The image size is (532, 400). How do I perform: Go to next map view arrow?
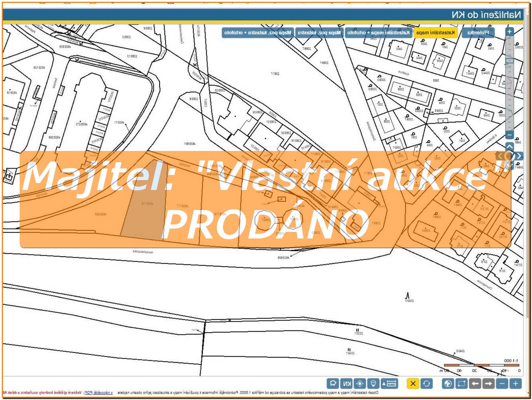pos(488,383)
